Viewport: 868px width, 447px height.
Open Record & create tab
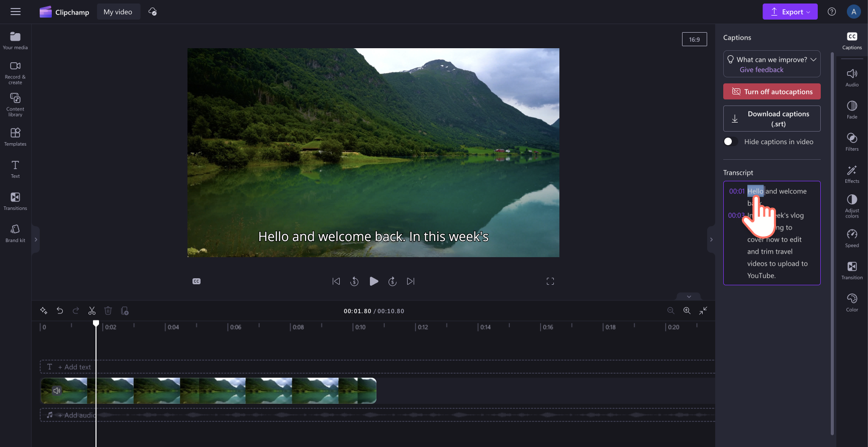pos(15,73)
